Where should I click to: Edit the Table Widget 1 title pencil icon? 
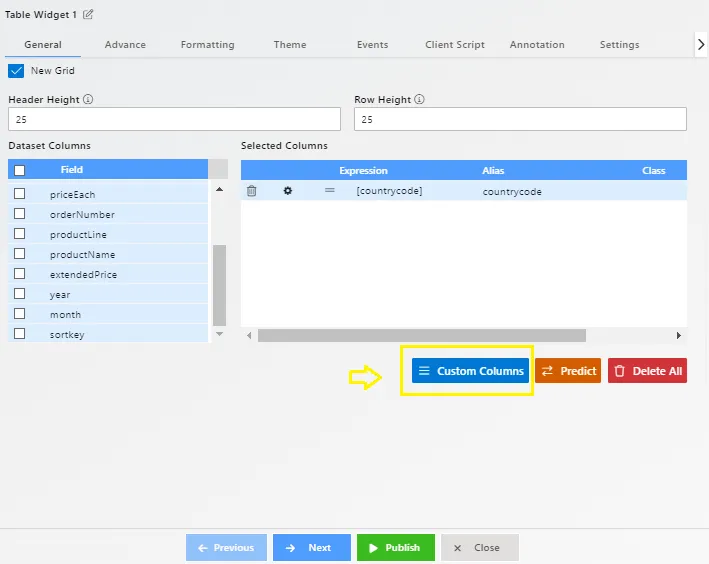[x=88, y=14]
